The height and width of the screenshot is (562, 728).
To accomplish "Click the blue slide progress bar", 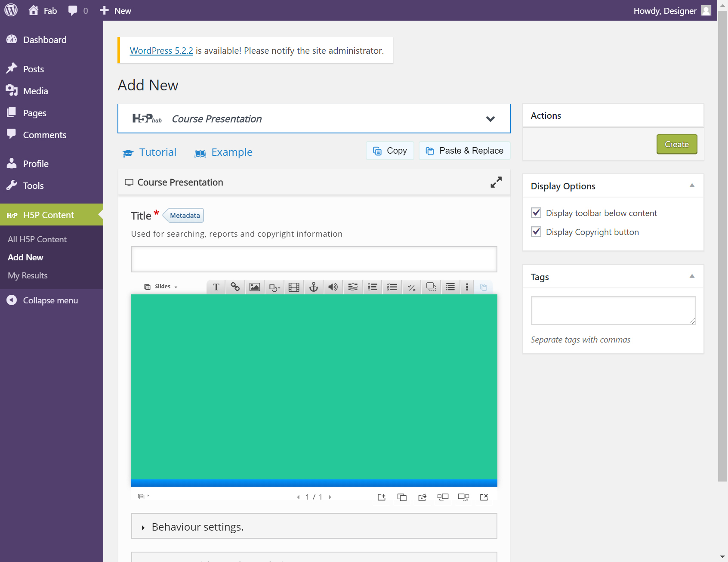I will pyautogui.click(x=314, y=483).
